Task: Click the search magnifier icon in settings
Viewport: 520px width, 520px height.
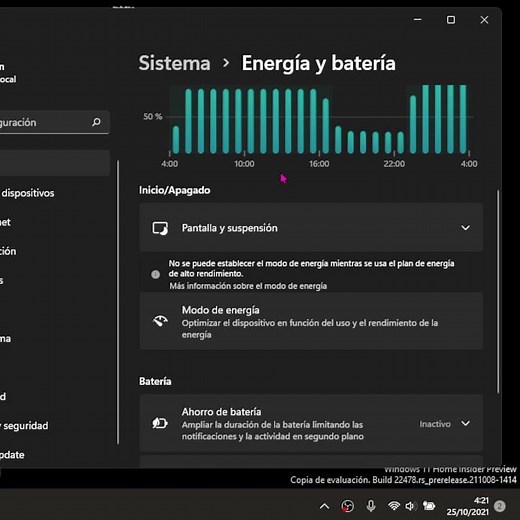Action: click(x=96, y=122)
